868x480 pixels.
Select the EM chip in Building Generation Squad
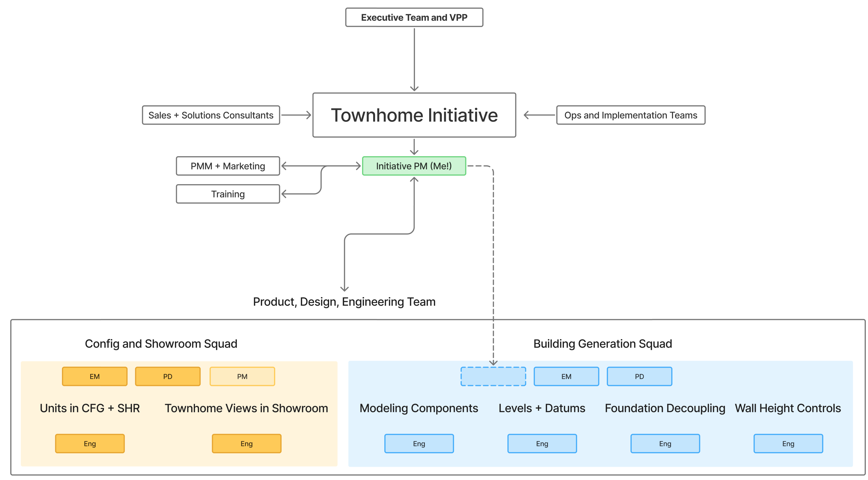pos(566,376)
